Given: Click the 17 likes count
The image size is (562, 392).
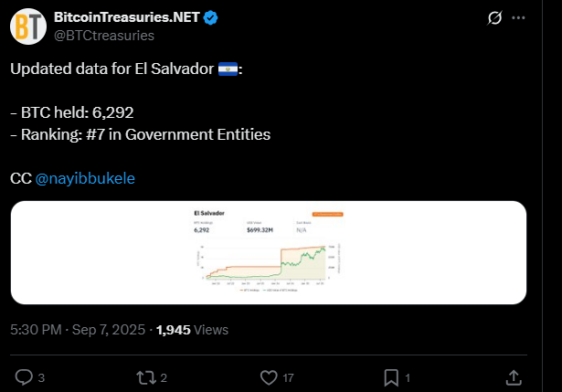Looking at the screenshot, I should [291, 376].
